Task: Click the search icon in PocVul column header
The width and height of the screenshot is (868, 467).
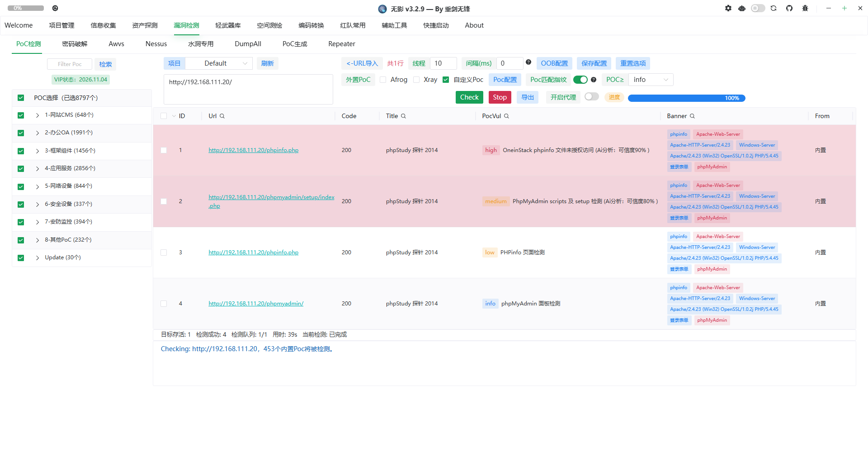Action: (x=506, y=116)
